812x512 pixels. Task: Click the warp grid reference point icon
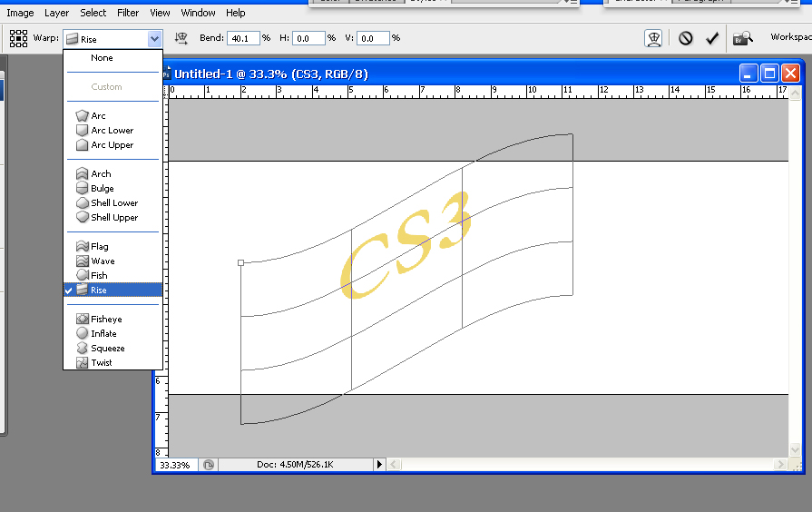tap(19, 38)
